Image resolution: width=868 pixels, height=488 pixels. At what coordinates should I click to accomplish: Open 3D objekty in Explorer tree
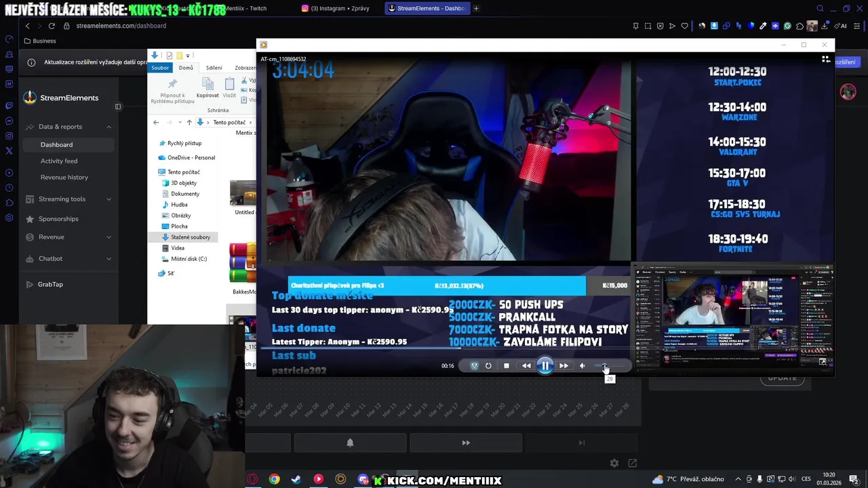[x=180, y=183]
